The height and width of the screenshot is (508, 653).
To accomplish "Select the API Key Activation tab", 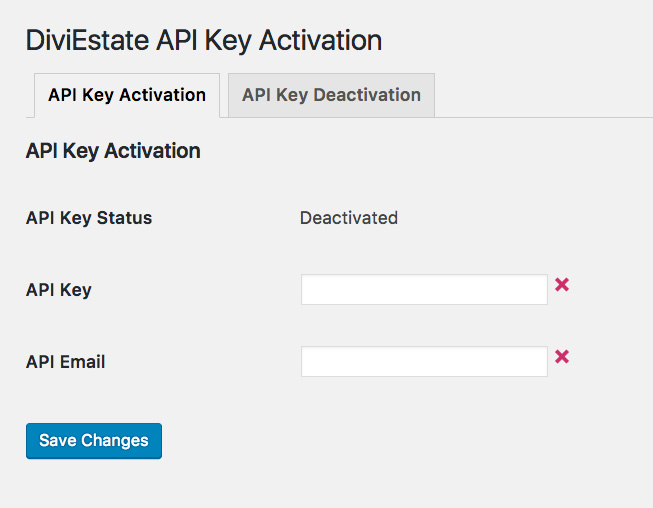I will [x=127, y=95].
